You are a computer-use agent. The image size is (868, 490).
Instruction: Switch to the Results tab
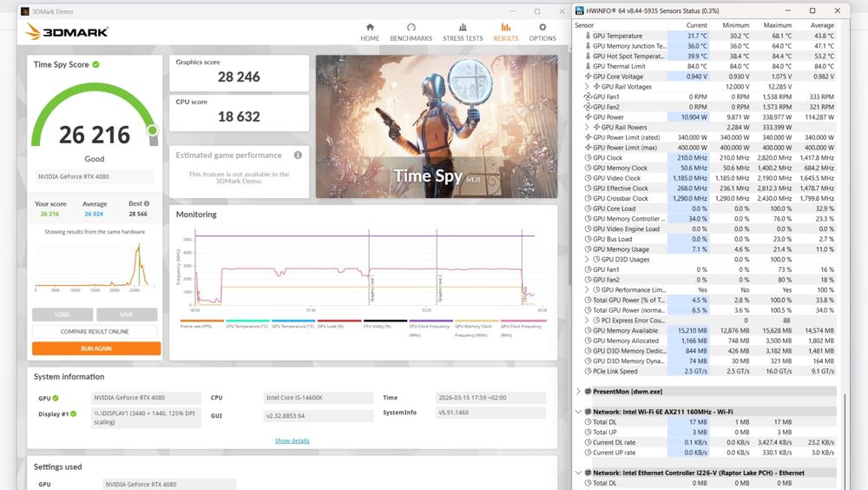[505, 32]
